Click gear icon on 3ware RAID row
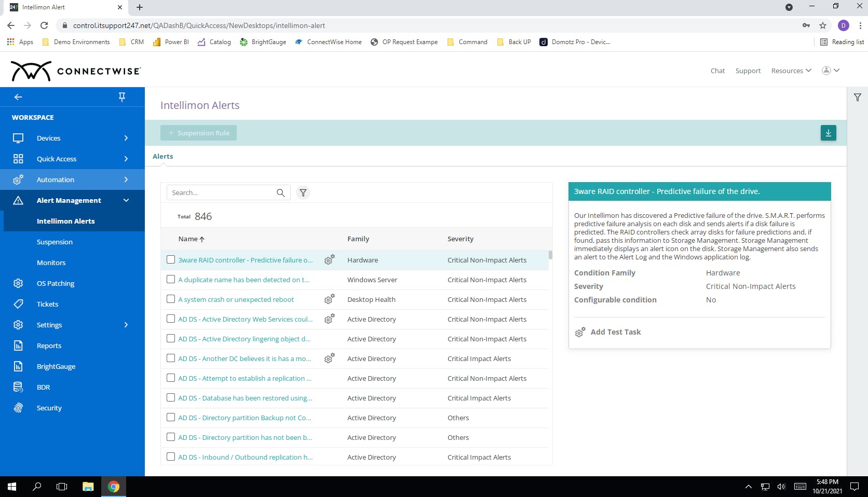868x497 pixels. click(329, 259)
